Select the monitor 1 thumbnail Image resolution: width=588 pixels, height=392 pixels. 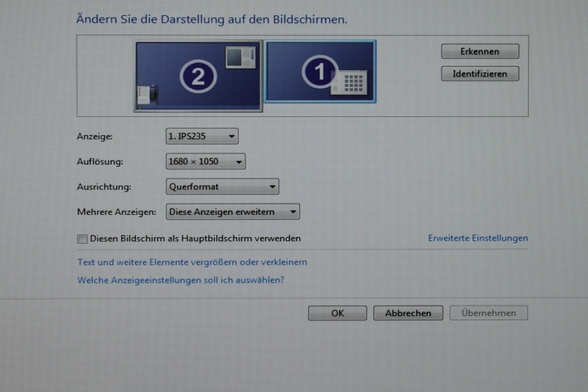[320, 71]
